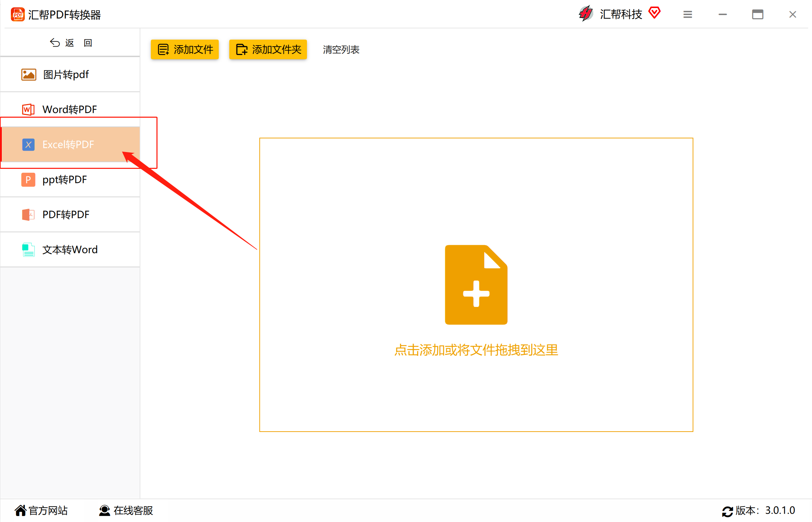Select 图片转pdf in the sidebar
The width and height of the screenshot is (812, 522).
point(70,74)
